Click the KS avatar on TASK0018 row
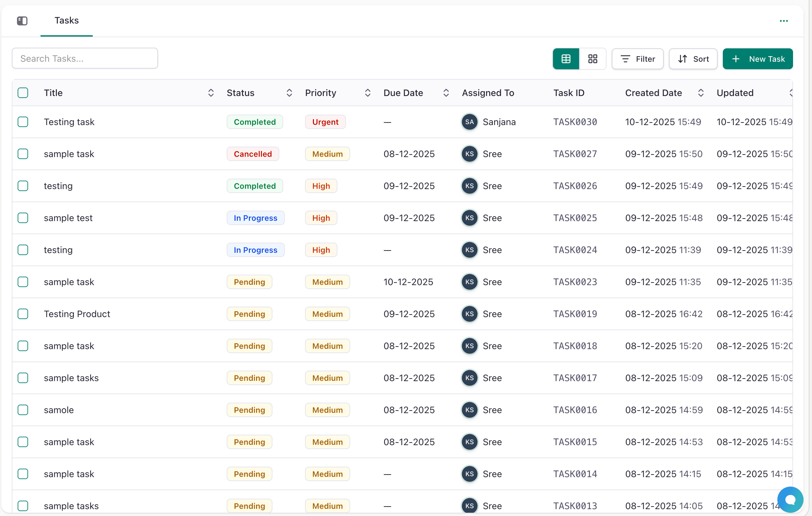Viewport: 812px width, 516px height. (469, 346)
